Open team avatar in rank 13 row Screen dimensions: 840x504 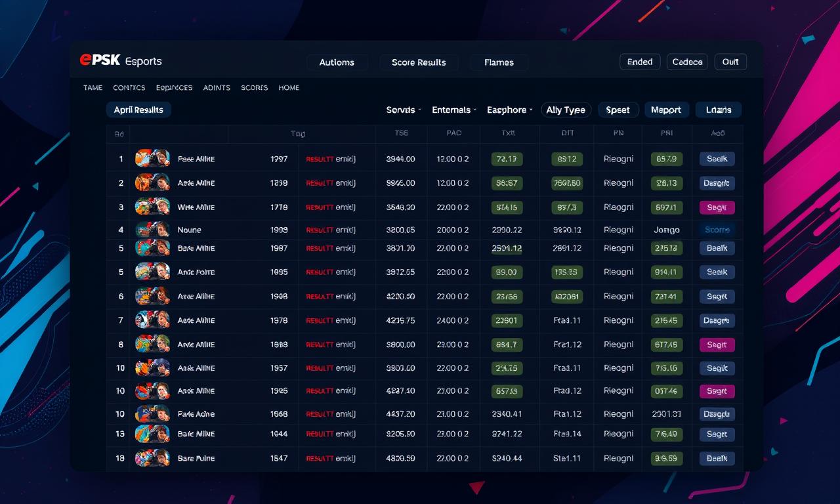pos(152,434)
